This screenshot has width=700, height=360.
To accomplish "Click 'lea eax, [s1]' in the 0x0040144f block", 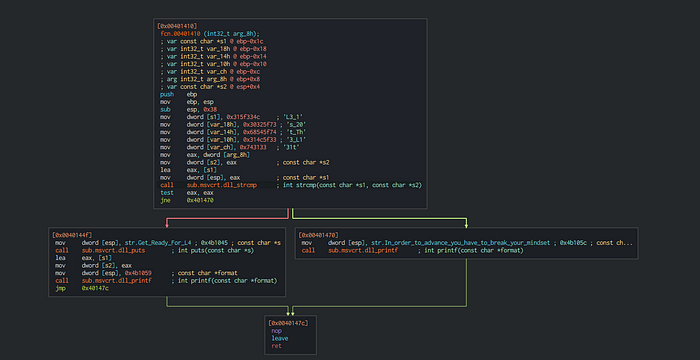I will point(83,258).
